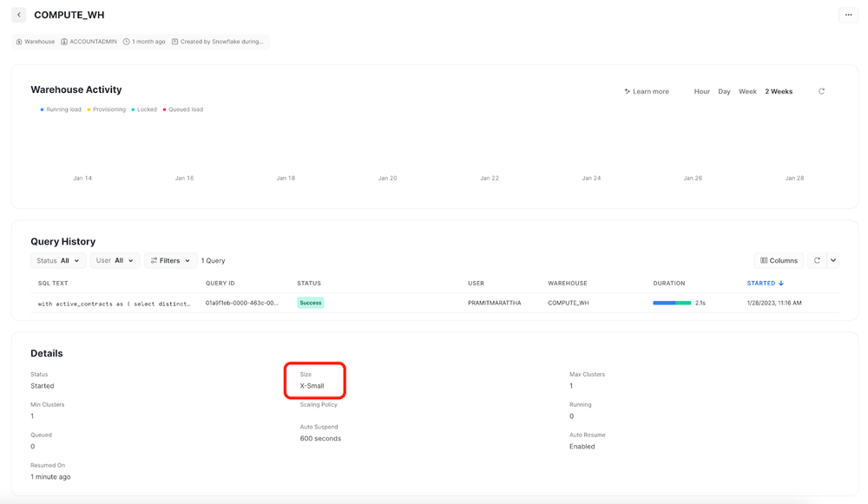This screenshot has width=868, height=504.
Task: Expand the Filters dropdown
Action: point(170,260)
